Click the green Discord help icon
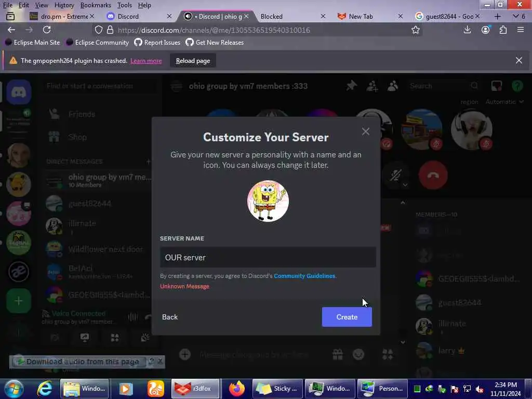 tap(517, 86)
